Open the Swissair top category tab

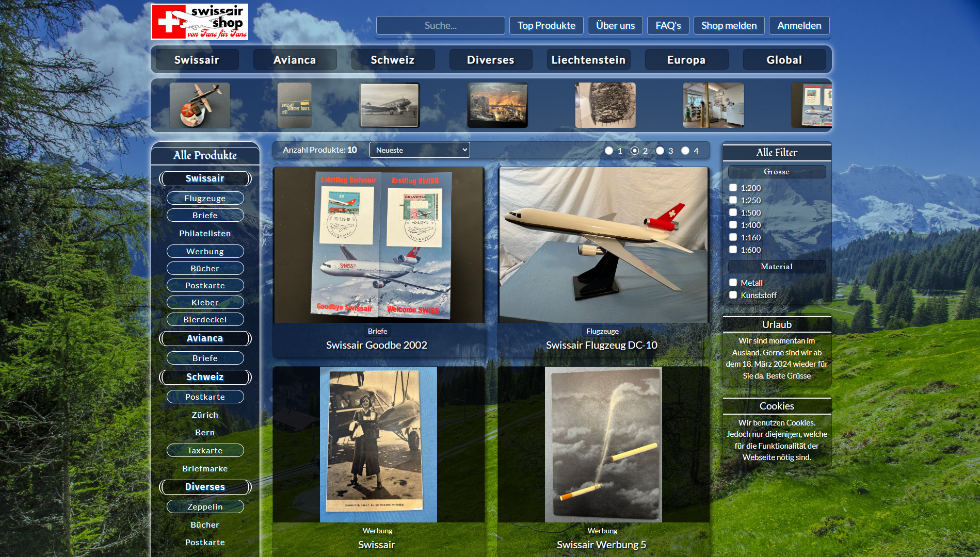pos(197,60)
